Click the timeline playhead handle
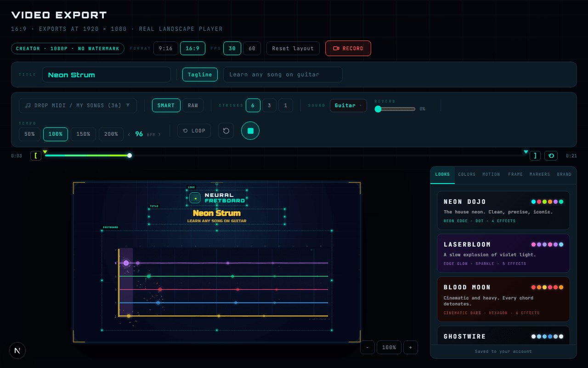 [x=130, y=155]
